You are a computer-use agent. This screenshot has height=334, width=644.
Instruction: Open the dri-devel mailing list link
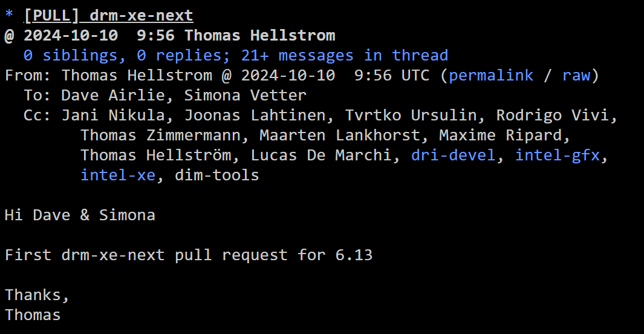tap(454, 156)
